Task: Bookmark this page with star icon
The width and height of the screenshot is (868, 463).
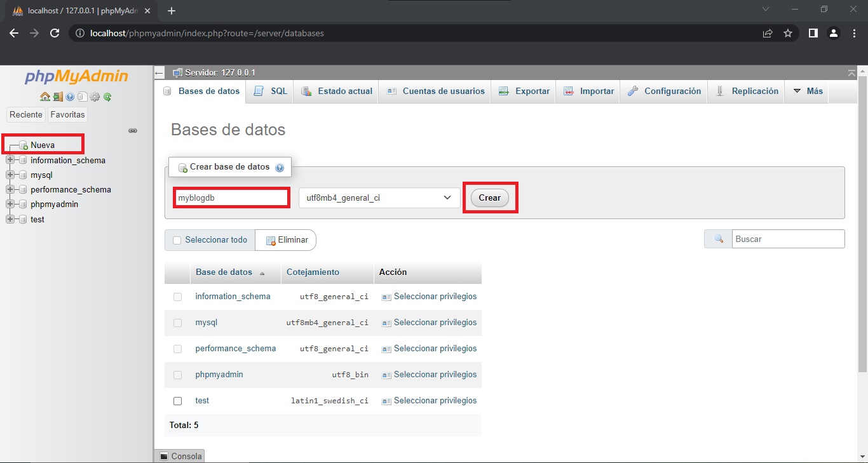Action: 788,33
